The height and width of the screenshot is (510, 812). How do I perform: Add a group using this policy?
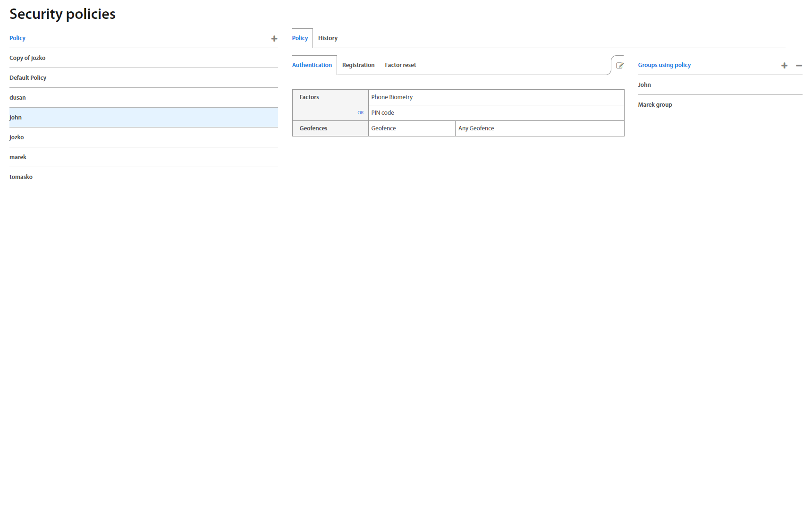click(x=784, y=66)
